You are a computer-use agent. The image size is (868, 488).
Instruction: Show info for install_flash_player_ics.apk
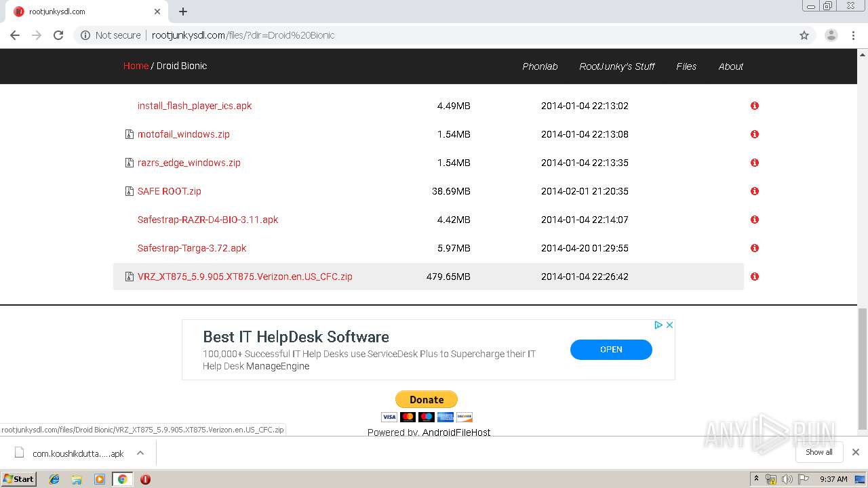[755, 106]
